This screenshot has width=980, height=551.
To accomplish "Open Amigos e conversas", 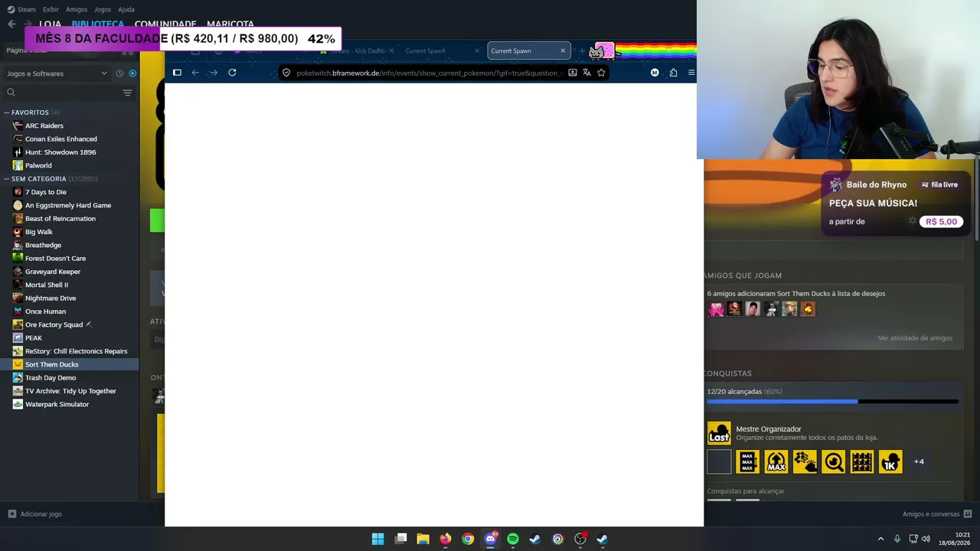I will [937, 514].
